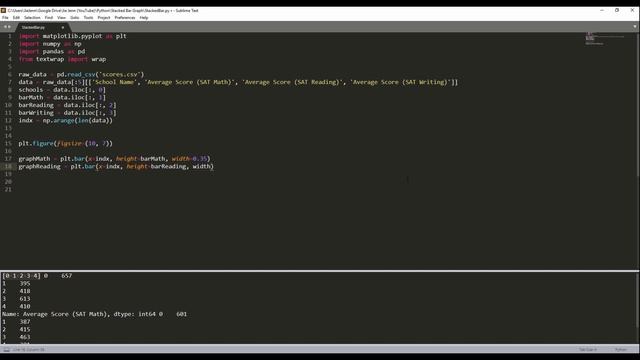Open the Python syntax selector in status bar

[x=621, y=350]
